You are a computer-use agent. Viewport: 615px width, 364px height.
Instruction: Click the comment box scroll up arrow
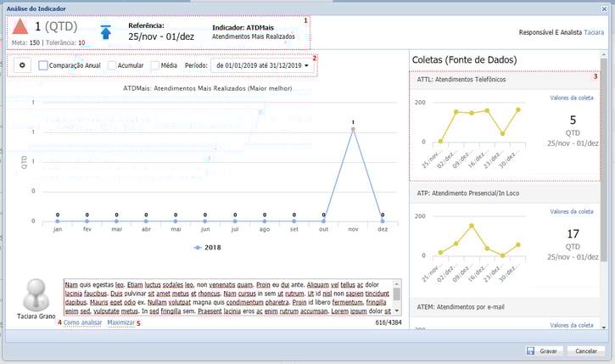[x=397, y=283]
